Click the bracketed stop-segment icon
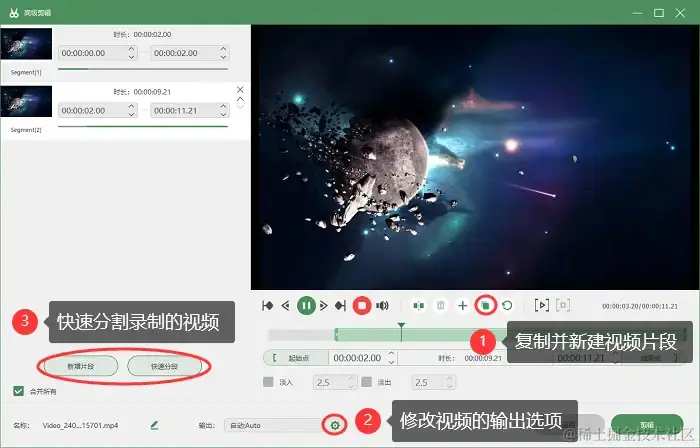The width and height of the screenshot is (700, 448). [563, 305]
